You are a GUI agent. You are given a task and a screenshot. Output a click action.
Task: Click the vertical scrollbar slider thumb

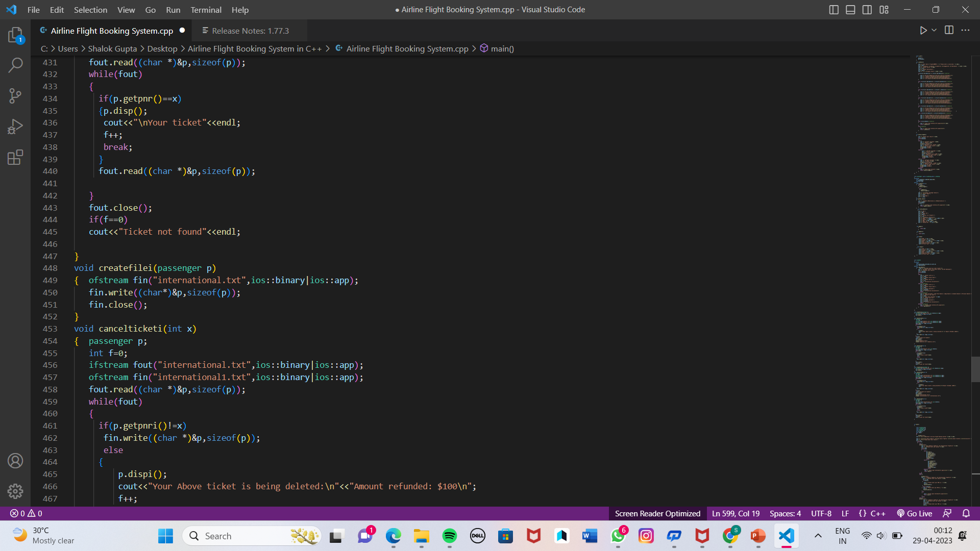click(975, 369)
